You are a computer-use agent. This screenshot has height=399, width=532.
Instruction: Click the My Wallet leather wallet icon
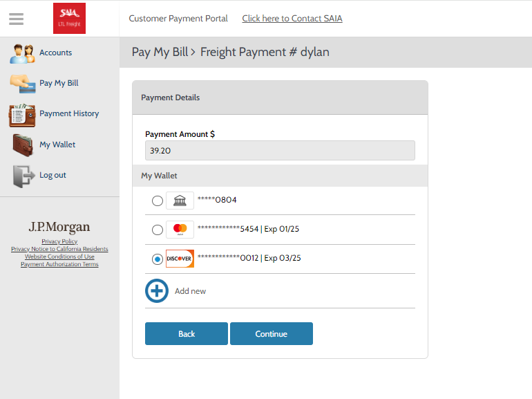pyautogui.click(x=23, y=145)
